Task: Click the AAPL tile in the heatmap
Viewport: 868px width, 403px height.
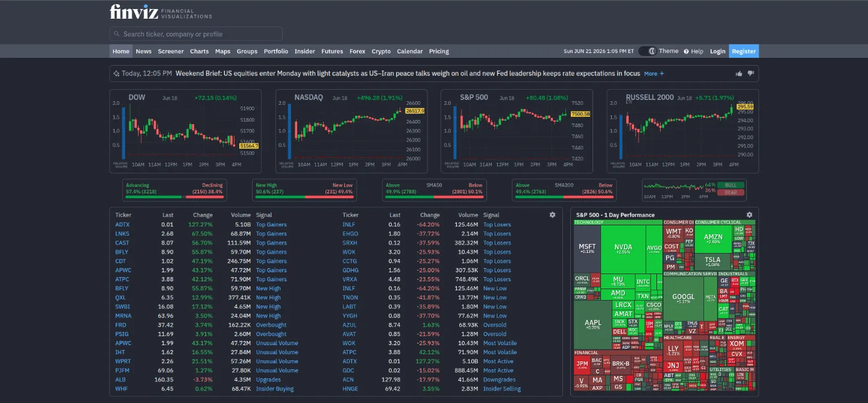Action: (x=593, y=324)
